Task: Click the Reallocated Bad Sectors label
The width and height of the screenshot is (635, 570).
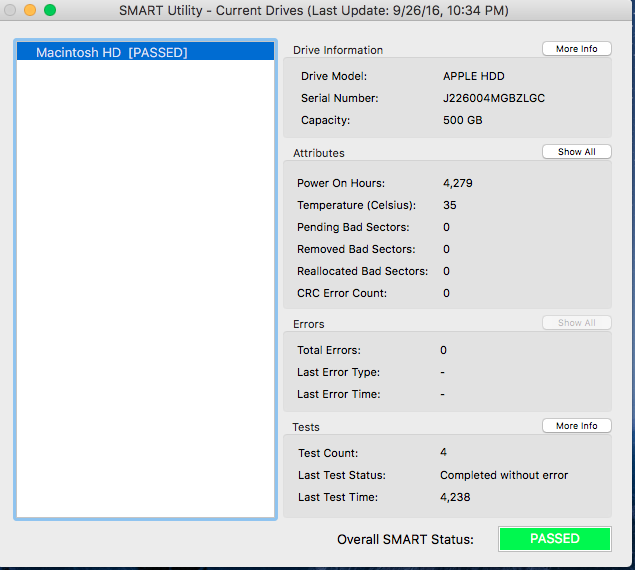Action: point(362,271)
